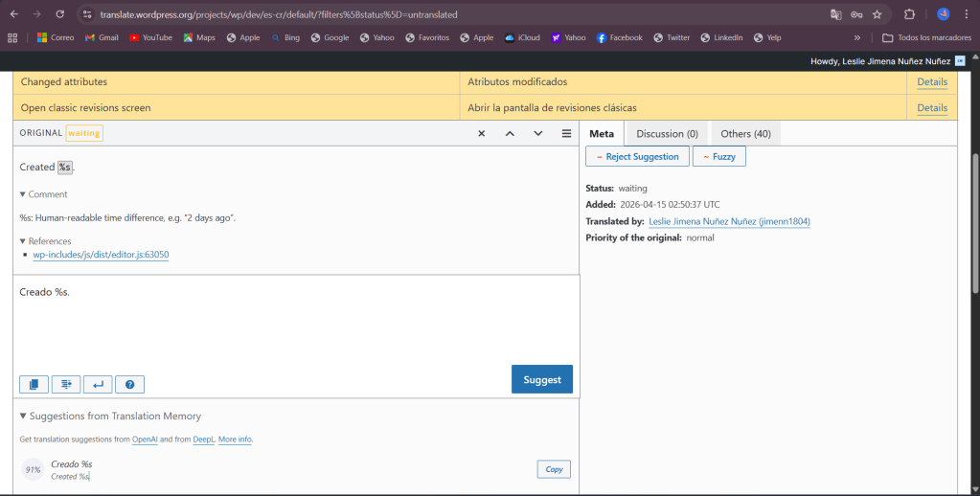Open the editor hamburger menu icon

click(x=566, y=133)
